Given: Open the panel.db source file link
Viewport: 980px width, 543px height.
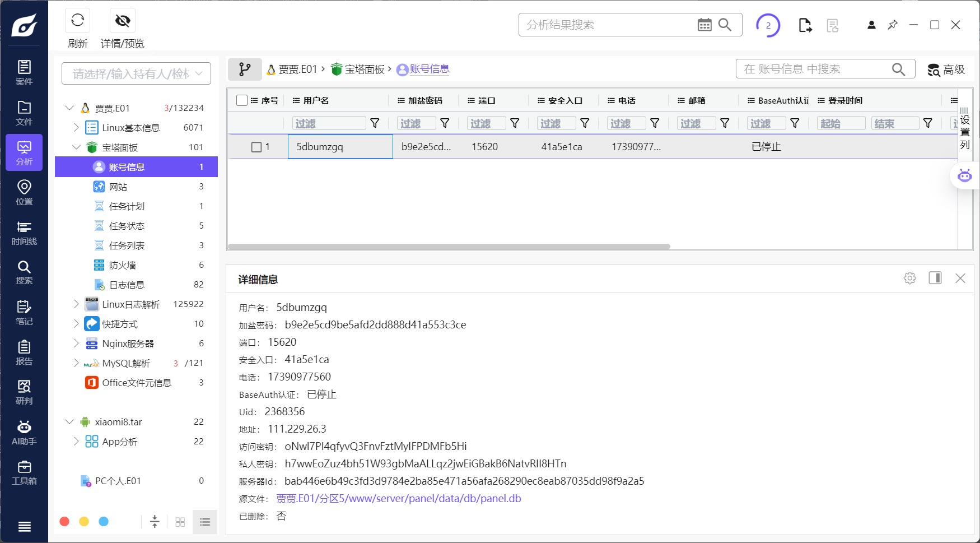Looking at the screenshot, I should (398, 499).
